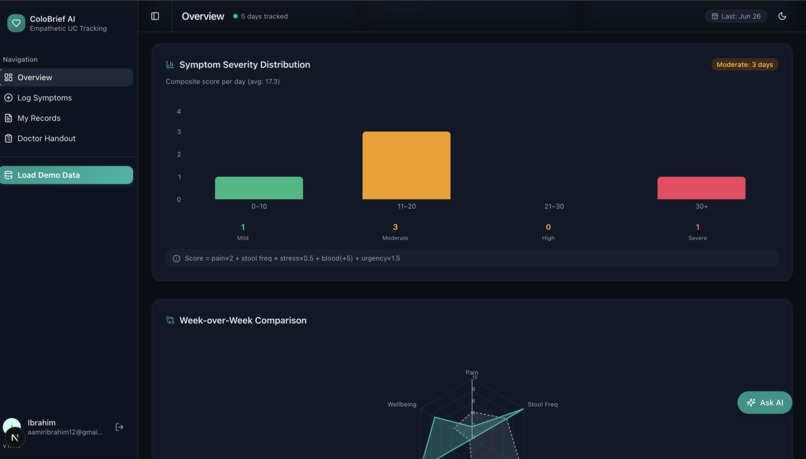Click the "5 days tracked" status text

(264, 16)
